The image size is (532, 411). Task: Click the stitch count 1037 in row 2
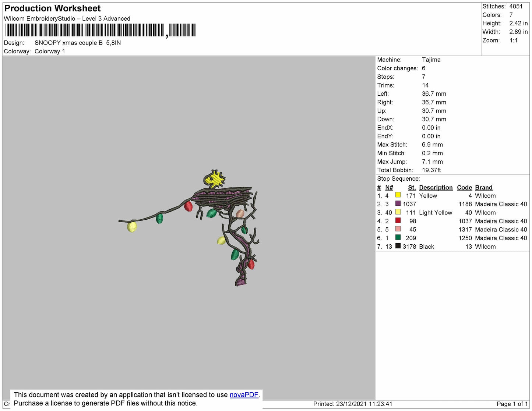(x=409, y=204)
